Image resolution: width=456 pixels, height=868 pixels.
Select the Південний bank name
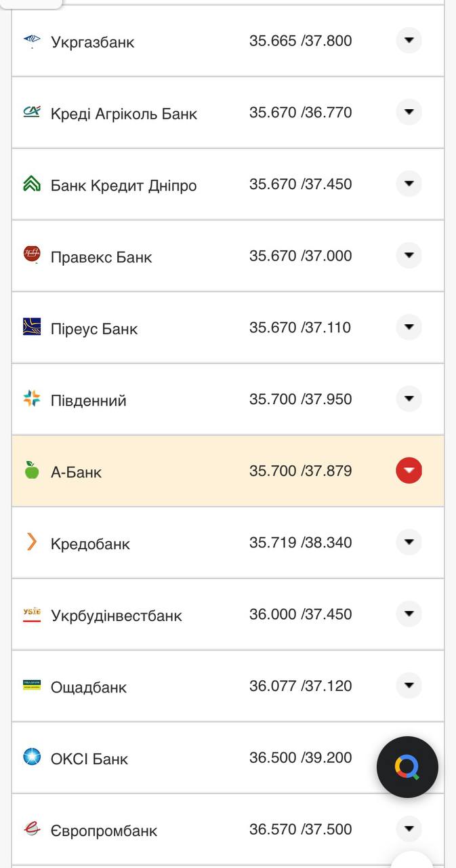tap(89, 401)
